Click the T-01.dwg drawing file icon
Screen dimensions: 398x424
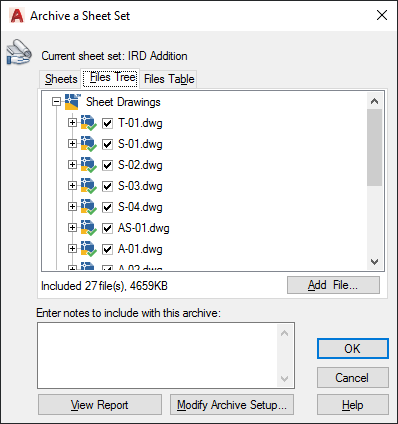click(89, 123)
